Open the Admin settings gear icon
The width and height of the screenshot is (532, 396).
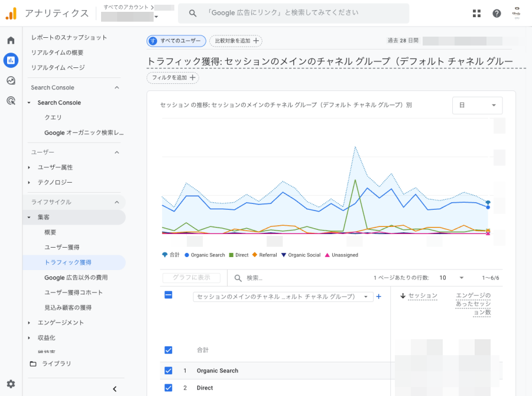click(11, 384)
